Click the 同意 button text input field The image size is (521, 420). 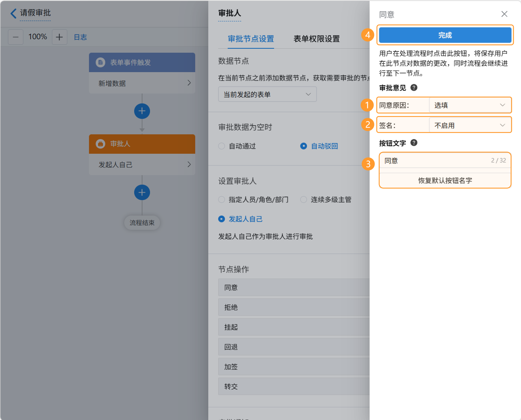coord(436,161)
